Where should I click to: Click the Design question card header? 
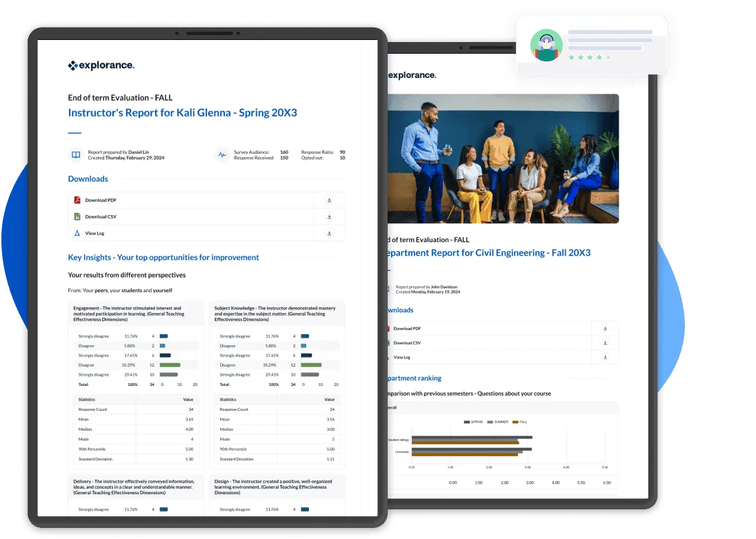click(x=277, y=487)
